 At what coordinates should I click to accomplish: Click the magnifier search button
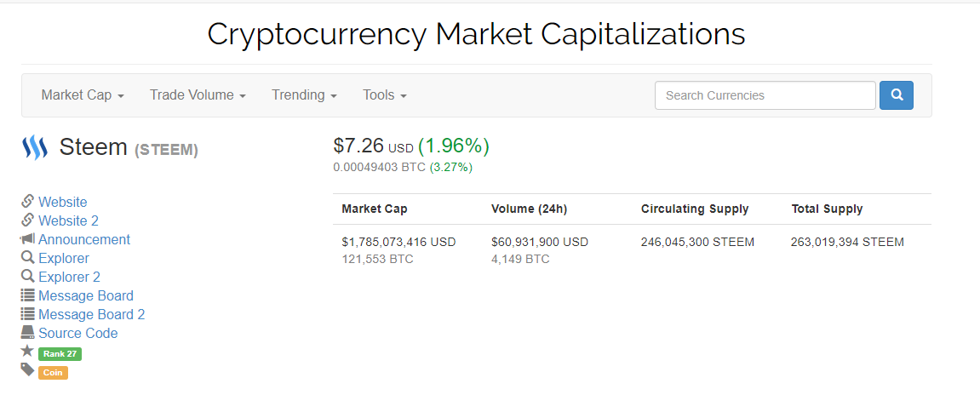[896, 95]
